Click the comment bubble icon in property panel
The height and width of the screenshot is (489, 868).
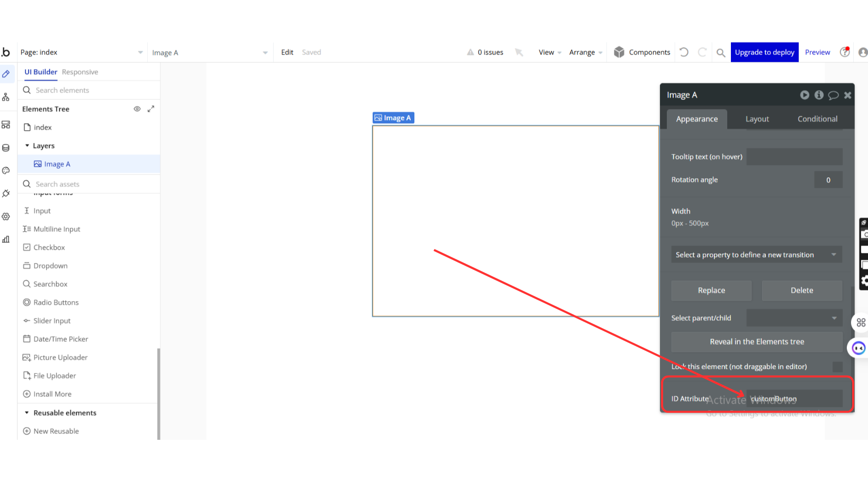coord(833,95)
